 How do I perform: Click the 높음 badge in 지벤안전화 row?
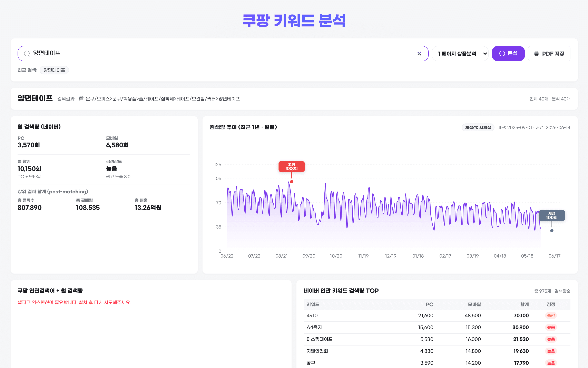click(551, 351)
